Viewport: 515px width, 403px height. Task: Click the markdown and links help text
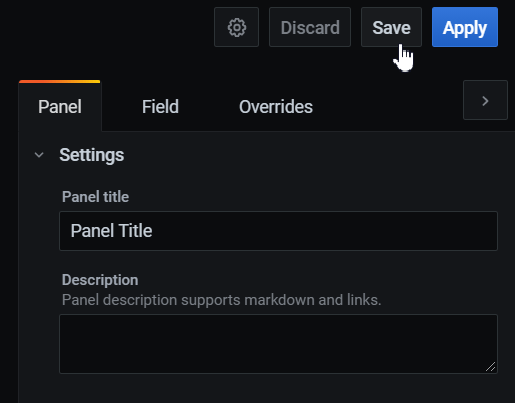[x=221, y=300]
